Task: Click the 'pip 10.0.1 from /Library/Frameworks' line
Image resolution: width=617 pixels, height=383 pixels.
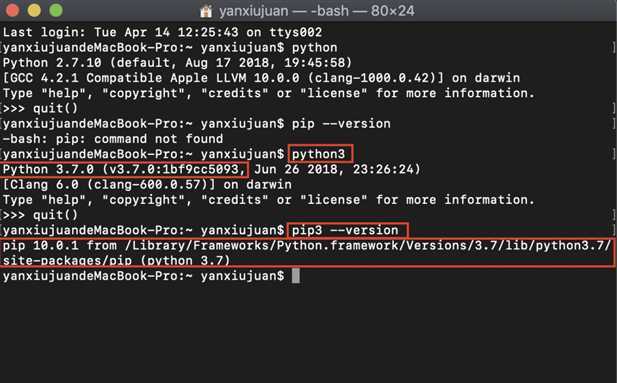Action: pyautogui.click(x=307, y=246)
